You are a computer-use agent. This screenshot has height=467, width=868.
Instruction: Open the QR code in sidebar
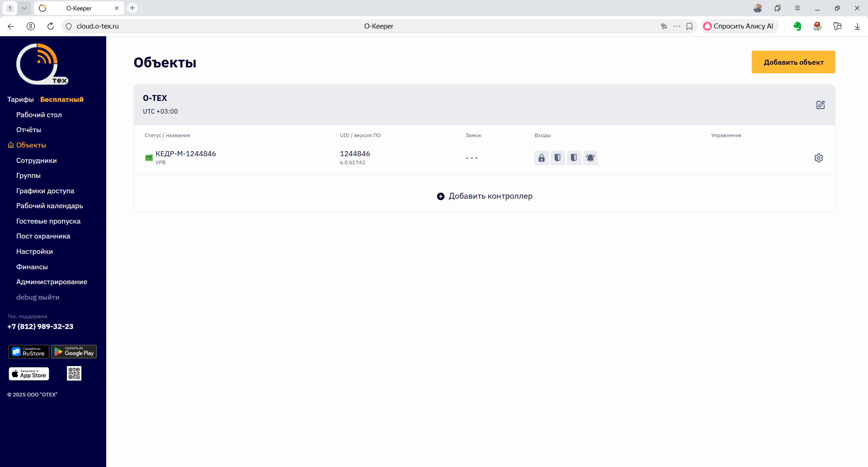tap(74, 373)
